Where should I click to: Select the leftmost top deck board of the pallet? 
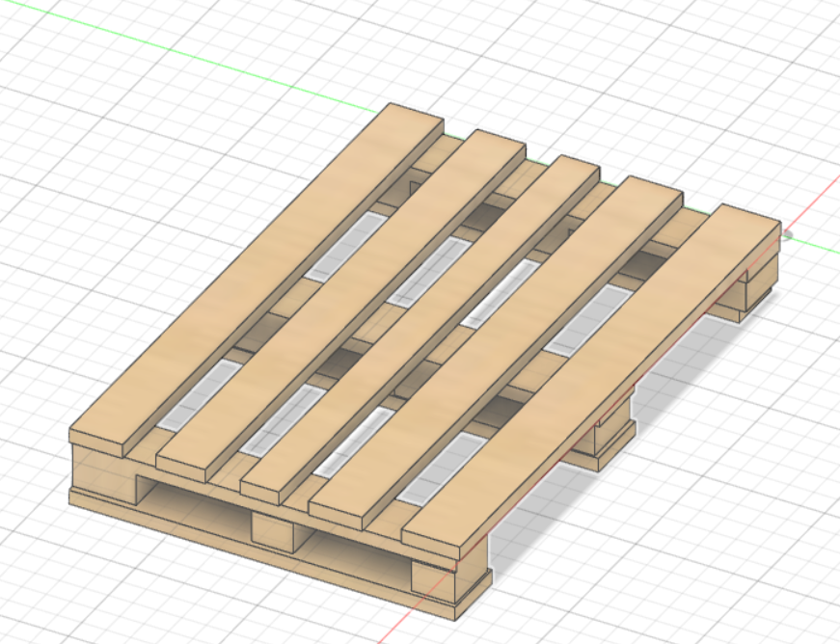pos(257,279)
